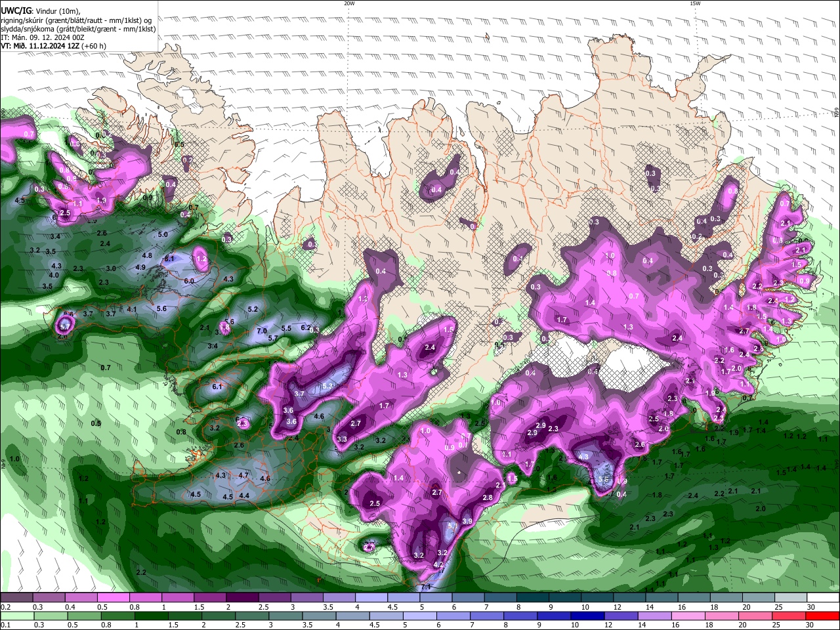
Task: Click the "4.9" precipitation value on the map
Action: pos(140,267)
